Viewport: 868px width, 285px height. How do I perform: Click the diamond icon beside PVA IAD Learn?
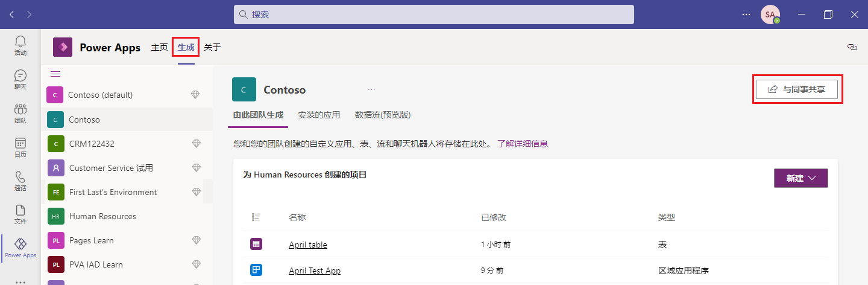(x=195, y=264)
